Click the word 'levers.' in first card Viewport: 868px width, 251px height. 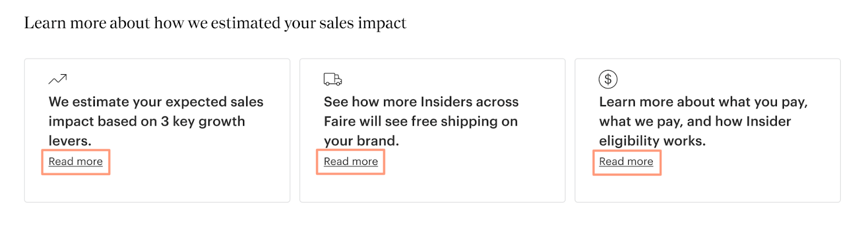[x=70, y=141]
